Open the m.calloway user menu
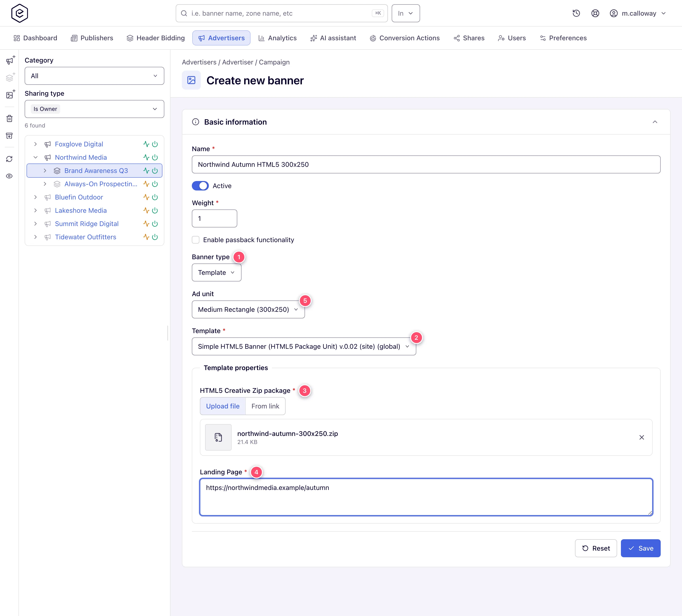Screen dimensions: 682x616 pyautogui.click(x=638, y=13)
